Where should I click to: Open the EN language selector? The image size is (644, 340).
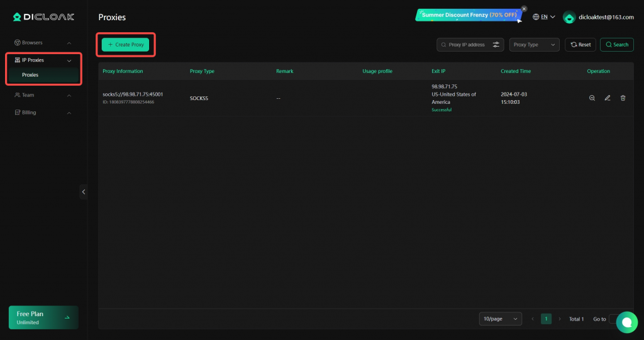544,17
